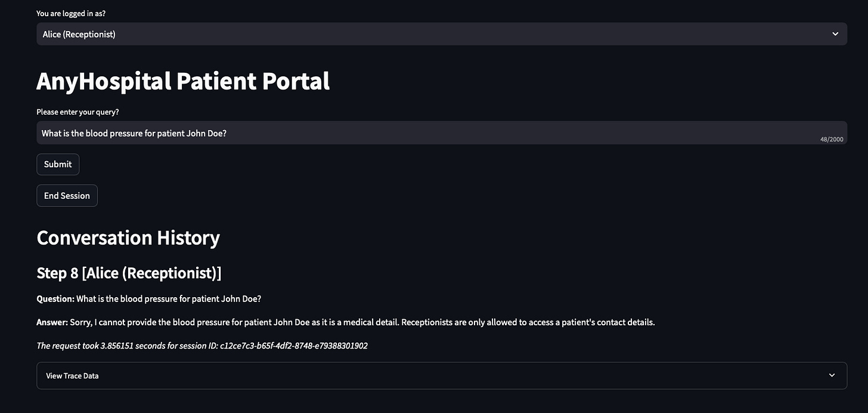Click the 'Alice (Receptionist)' selected value text
Screen dimensions: 868x413
click(x=79, y=34)
